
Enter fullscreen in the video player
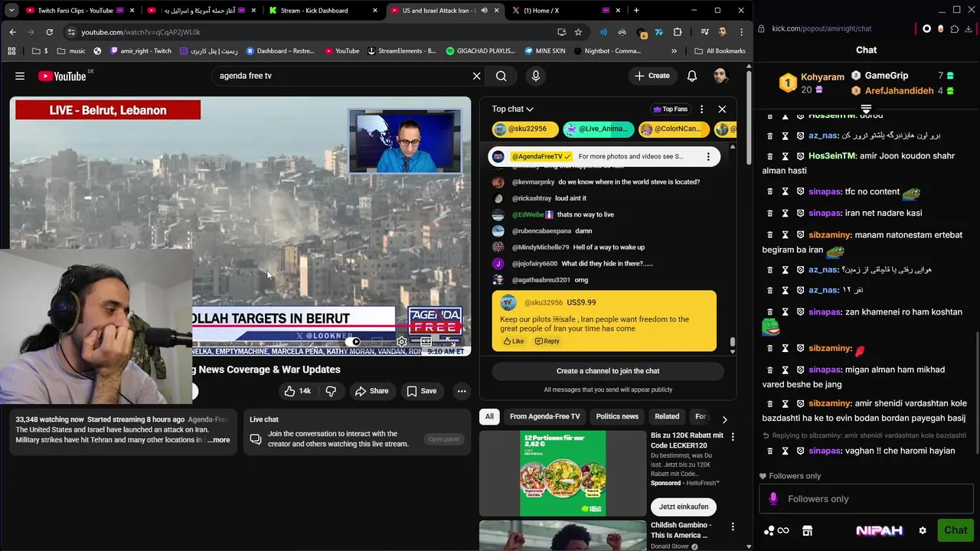tap(451, 342)
